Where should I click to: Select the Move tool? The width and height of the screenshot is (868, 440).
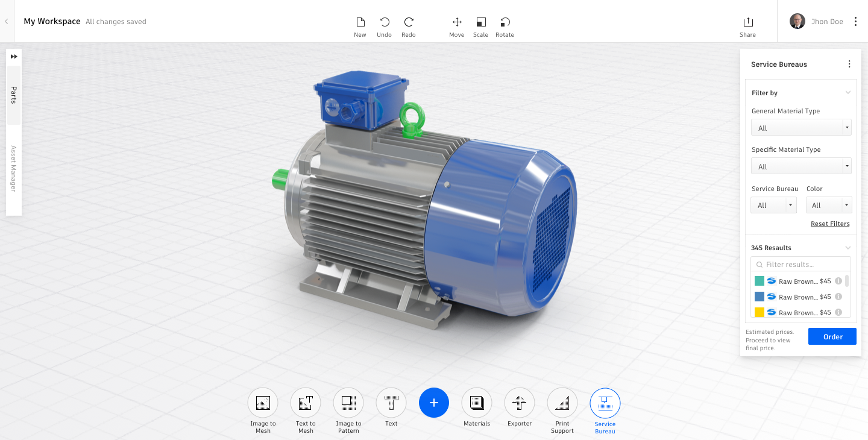tap(457, 27)
